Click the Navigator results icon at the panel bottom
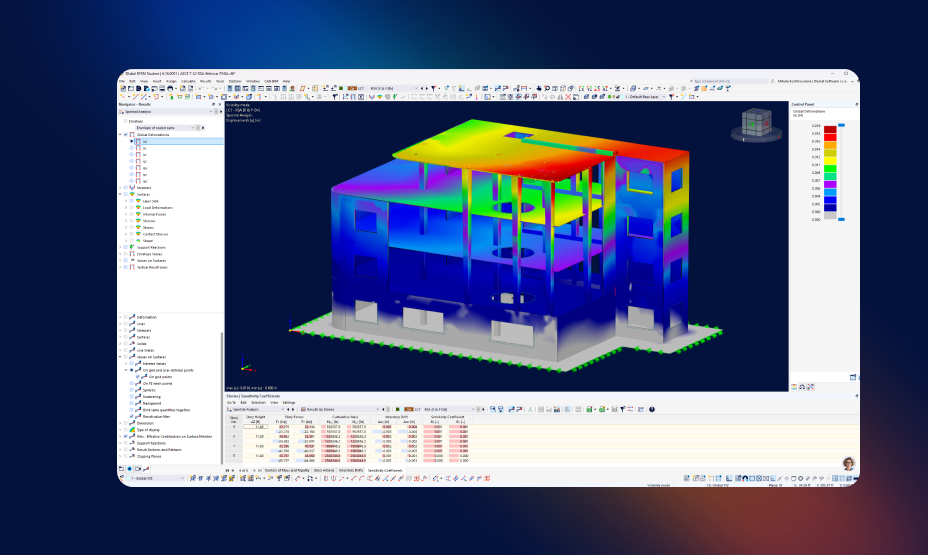 tap(146, 469)
